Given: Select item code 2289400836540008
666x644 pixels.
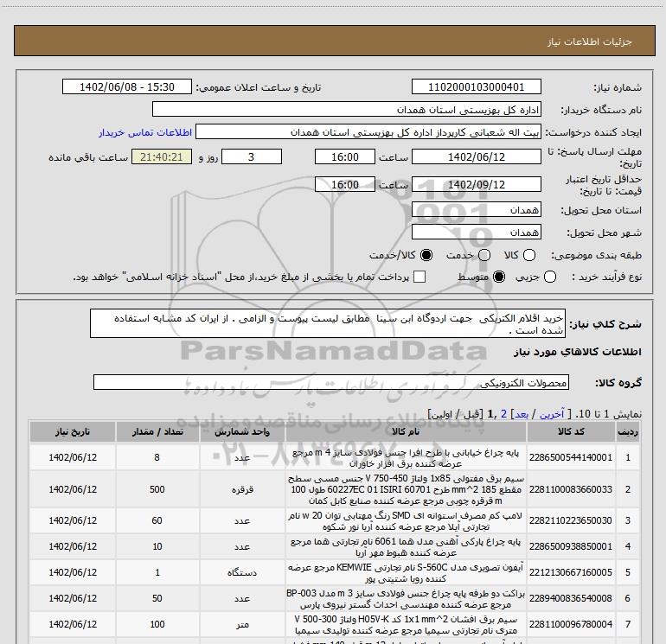Looking at the screenshot, I should pyautogui.click(x=571, y=597).
